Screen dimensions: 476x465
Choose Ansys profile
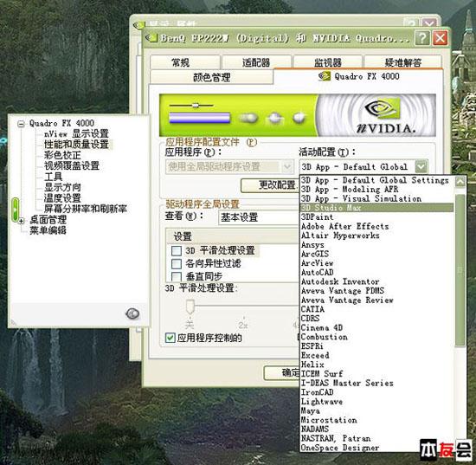pyautogui.click(x=377, y=244)
